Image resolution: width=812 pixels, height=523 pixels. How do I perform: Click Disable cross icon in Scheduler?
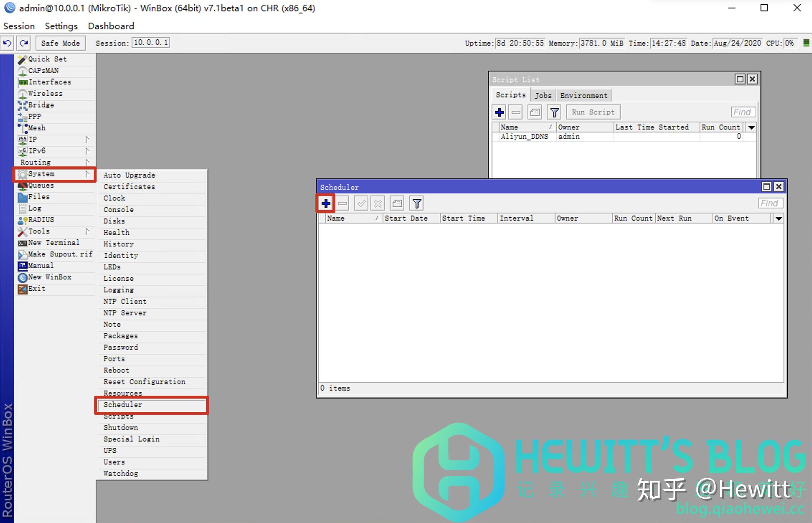click(x=378, y=204)
